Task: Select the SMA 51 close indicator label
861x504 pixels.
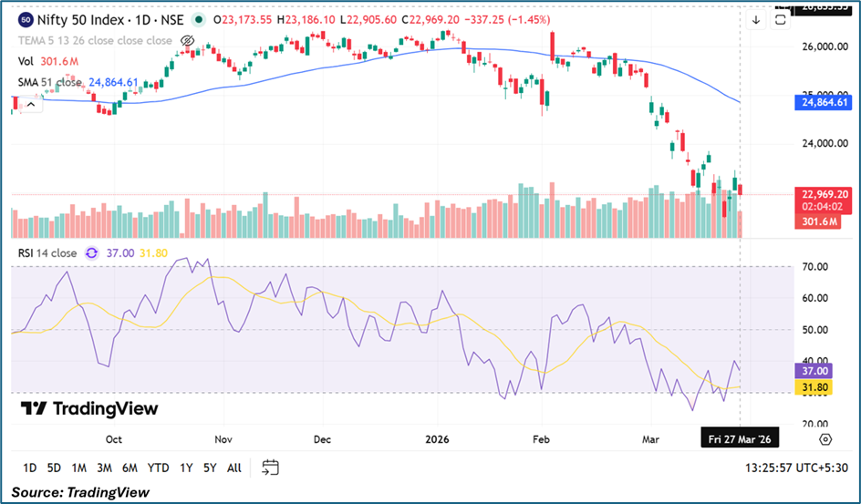Action: (x=51, y=82)
